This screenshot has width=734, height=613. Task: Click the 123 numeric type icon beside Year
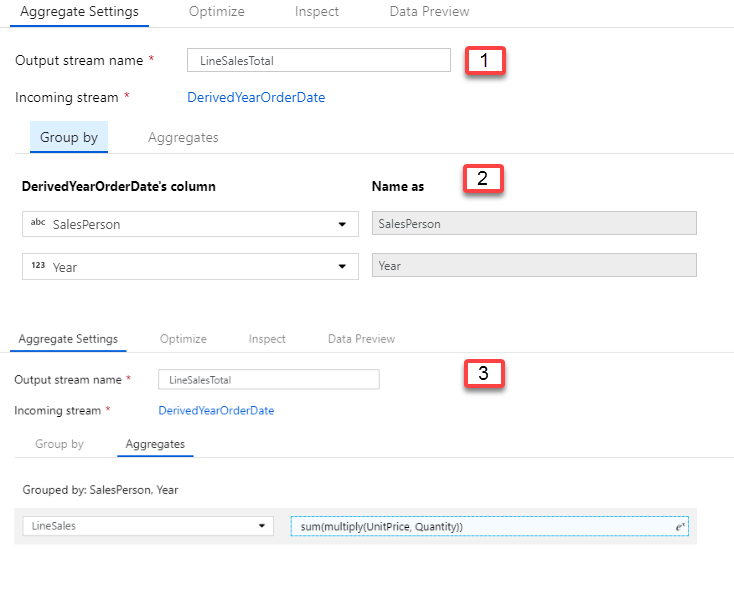(38, 267)
